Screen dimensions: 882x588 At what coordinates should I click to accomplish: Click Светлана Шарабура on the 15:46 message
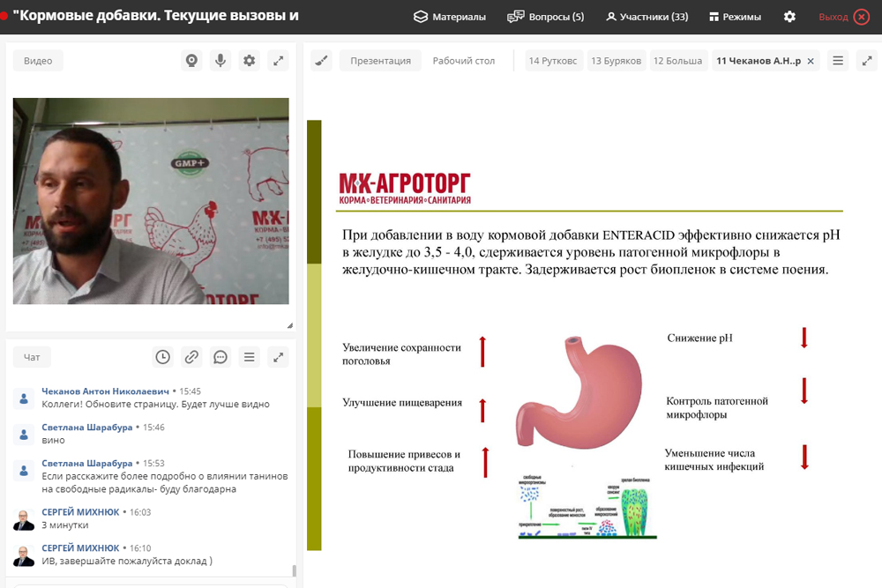point(87,428)
